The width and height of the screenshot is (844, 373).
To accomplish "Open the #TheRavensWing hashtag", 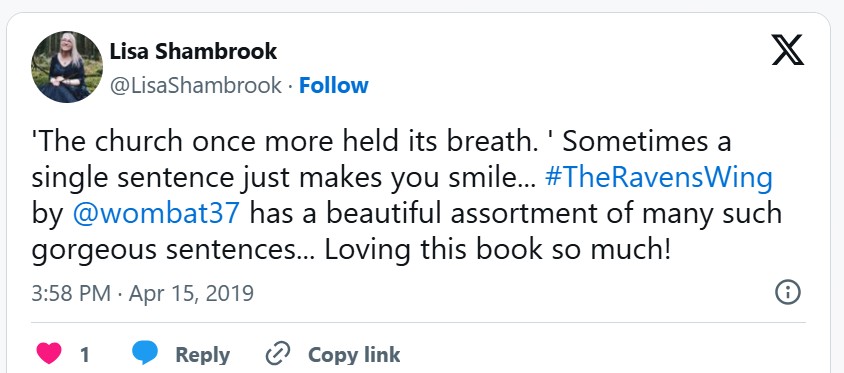I will coord(658,178).
